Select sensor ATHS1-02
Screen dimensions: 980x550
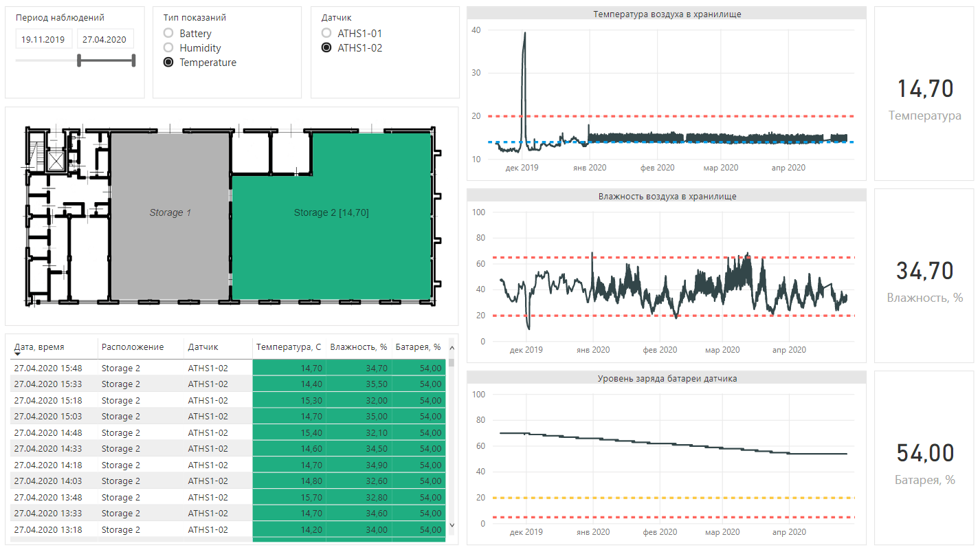pyautogui.click(x=326, y=47)
